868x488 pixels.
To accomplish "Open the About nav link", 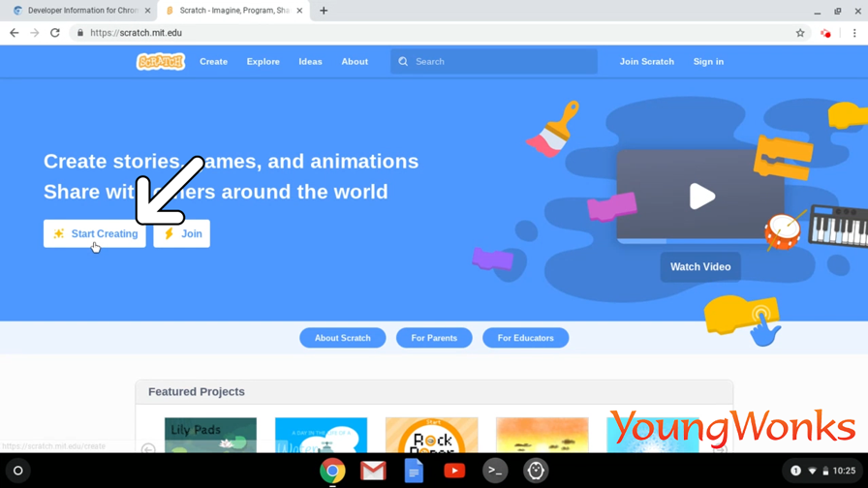I will tap(355, 61).
